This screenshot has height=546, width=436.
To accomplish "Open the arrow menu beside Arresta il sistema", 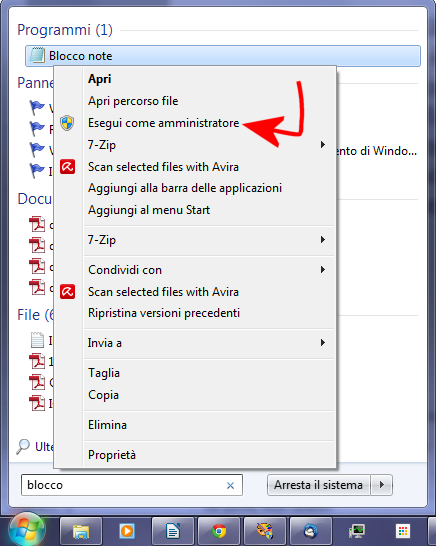I will pyautogui.click(x=382, y=485).
